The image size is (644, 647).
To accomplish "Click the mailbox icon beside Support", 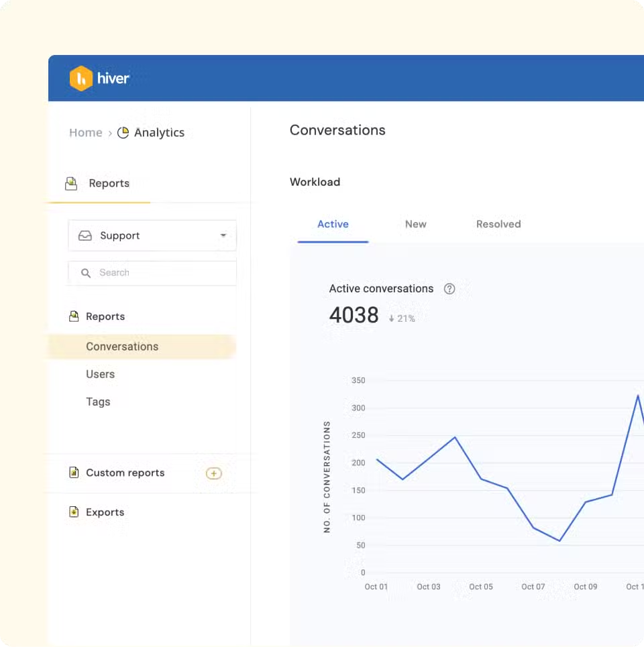I will click(84, 235).
